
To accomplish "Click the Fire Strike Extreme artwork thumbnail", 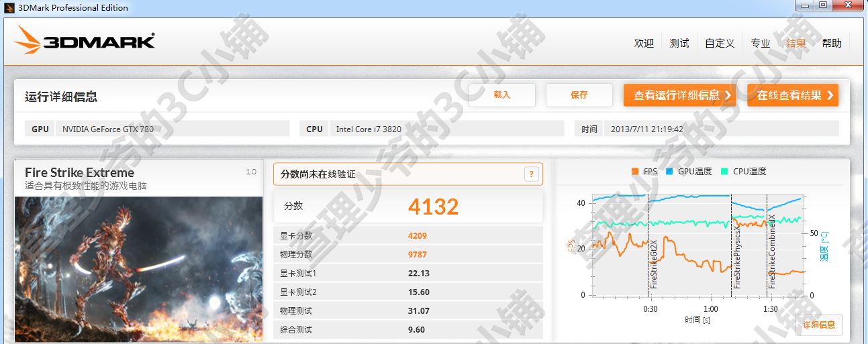I will pos(138,269).
